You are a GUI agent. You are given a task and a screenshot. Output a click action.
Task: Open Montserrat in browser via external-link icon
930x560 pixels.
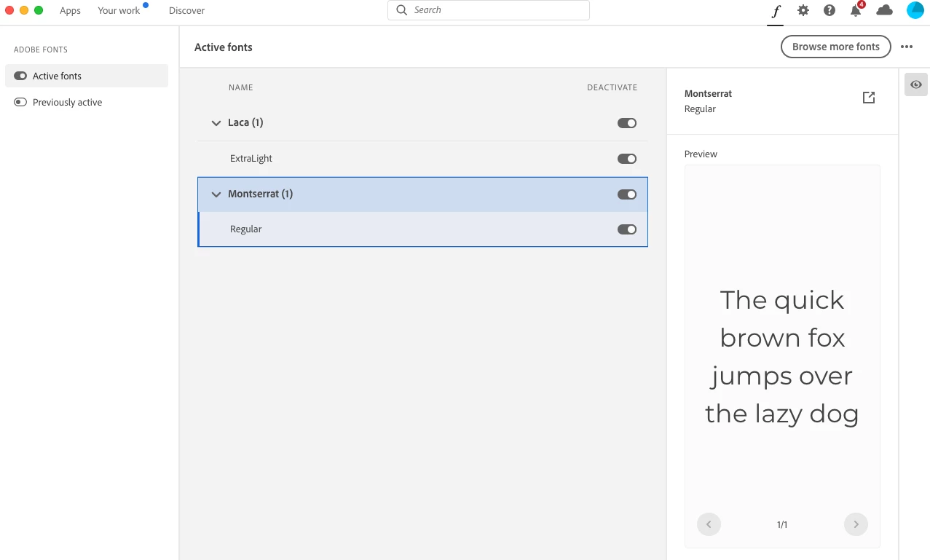tap(868, 98)
